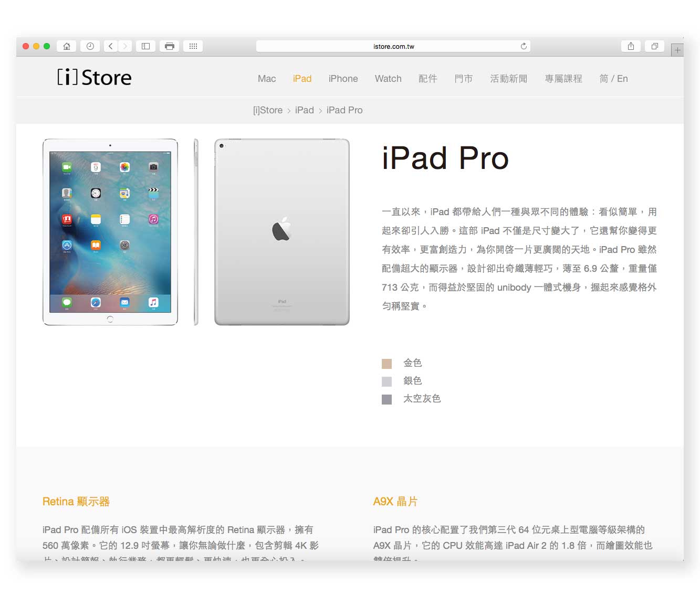Screen dimensions: 700x595
Task: Select the space gray 太空灰色 swatch
Action: pyautogui.click(x=386, y=399)
